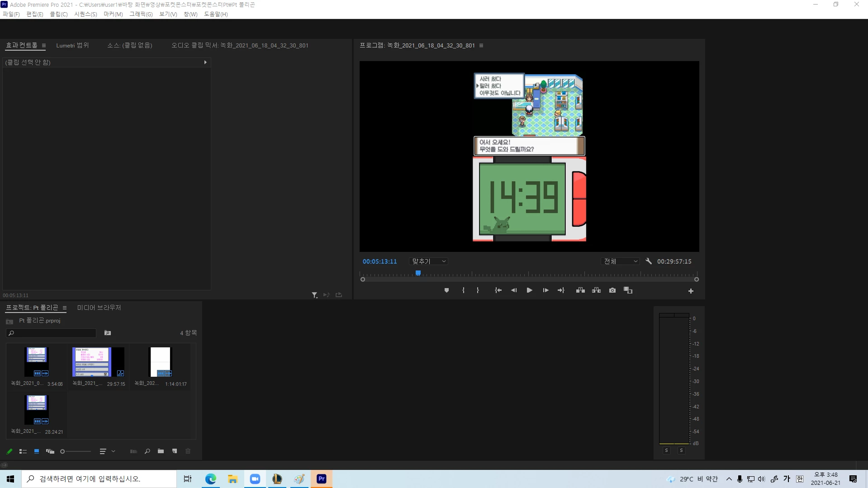
Task: Switch Project panel to list view
Action: coord(23,451)
